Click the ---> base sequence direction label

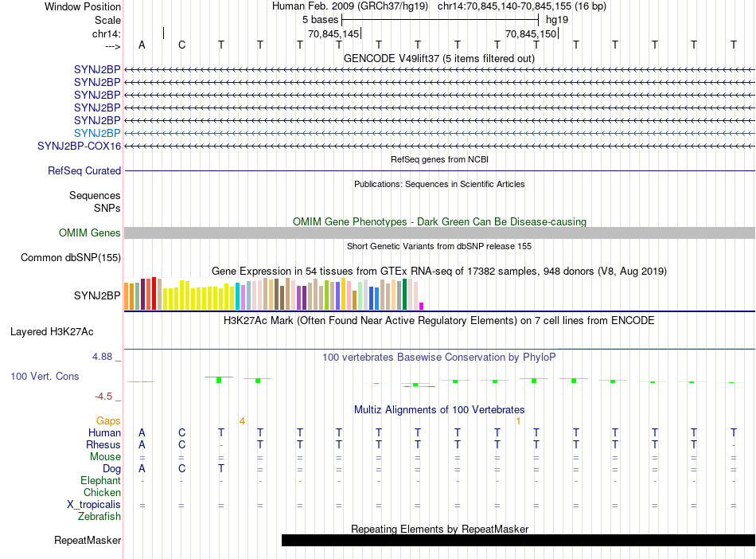[112, 46]
